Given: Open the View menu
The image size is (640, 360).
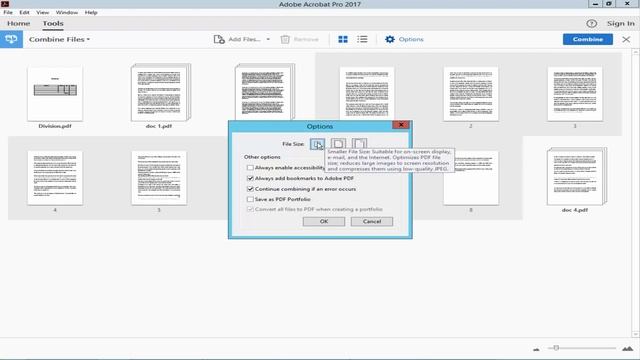Looking at the screenshot, I should point(42,13).
